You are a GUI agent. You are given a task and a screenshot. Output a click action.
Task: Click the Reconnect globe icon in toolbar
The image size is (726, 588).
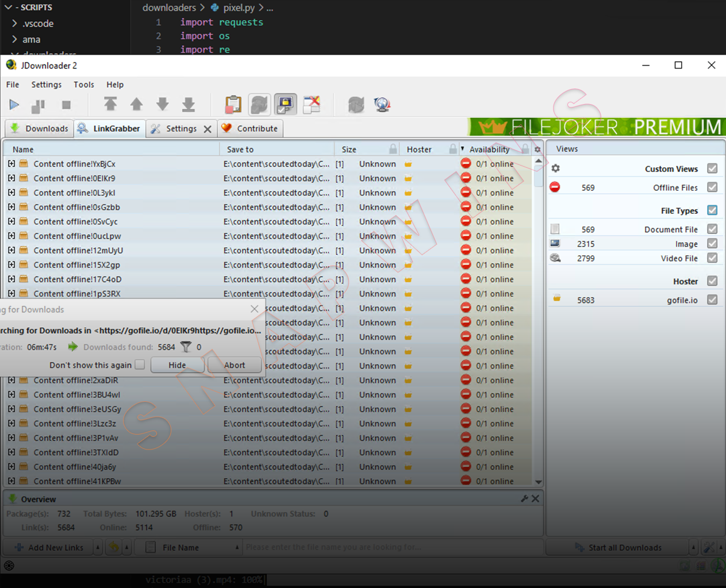coord(382,105)
